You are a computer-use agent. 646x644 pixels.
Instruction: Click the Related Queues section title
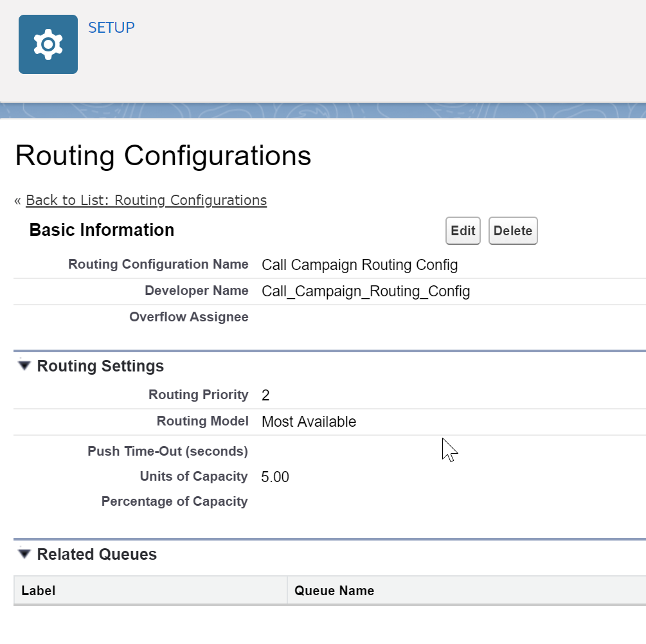97,554
